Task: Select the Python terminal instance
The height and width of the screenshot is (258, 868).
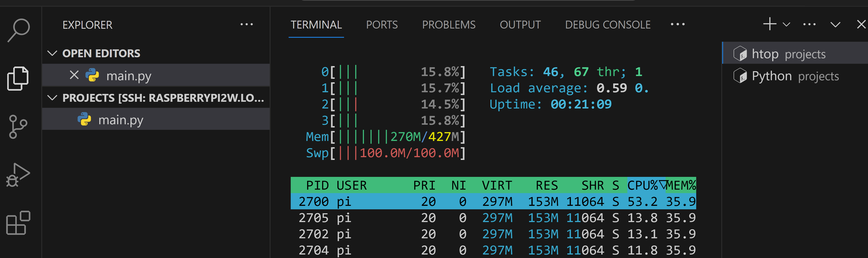Action: click(x=795, y=76)
